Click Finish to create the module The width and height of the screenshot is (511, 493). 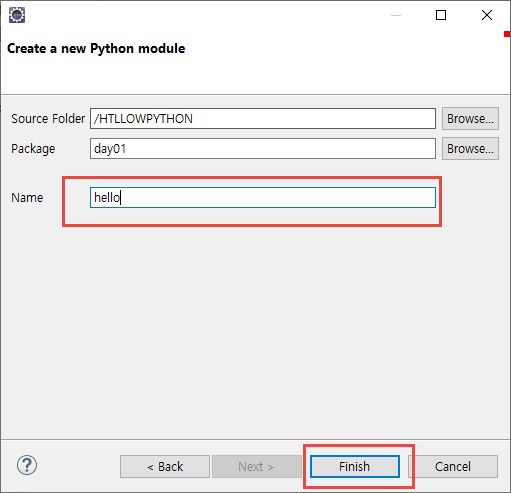[355, 466]
